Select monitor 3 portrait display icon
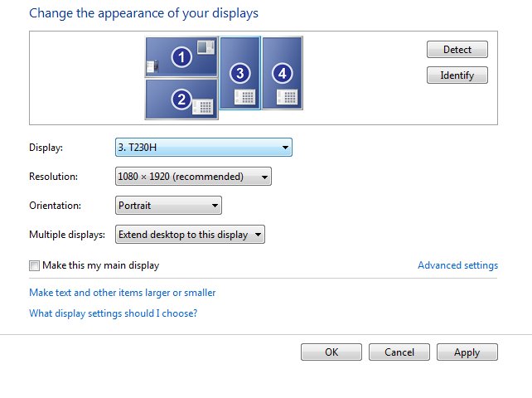Screen dimensions: 532x398 point(240,73)
